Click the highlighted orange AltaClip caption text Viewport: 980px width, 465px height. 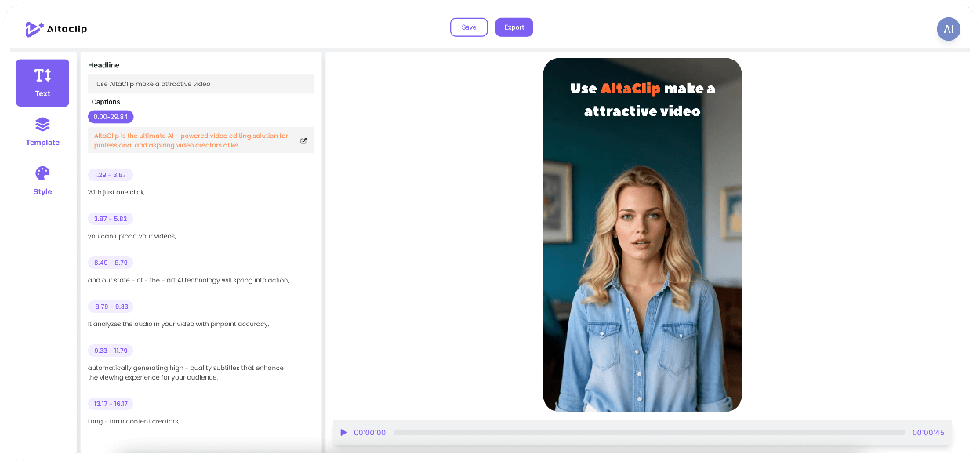click(191, 140)
